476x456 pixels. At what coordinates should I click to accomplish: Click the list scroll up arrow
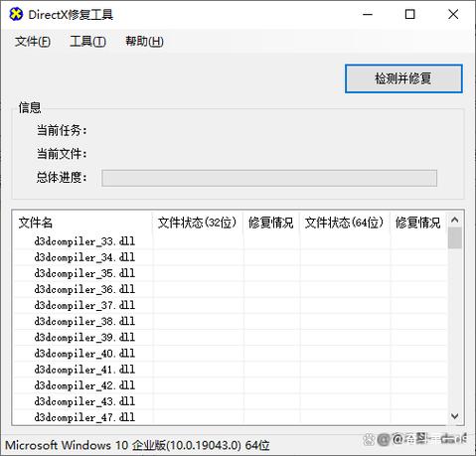click(x=455, y=220)
